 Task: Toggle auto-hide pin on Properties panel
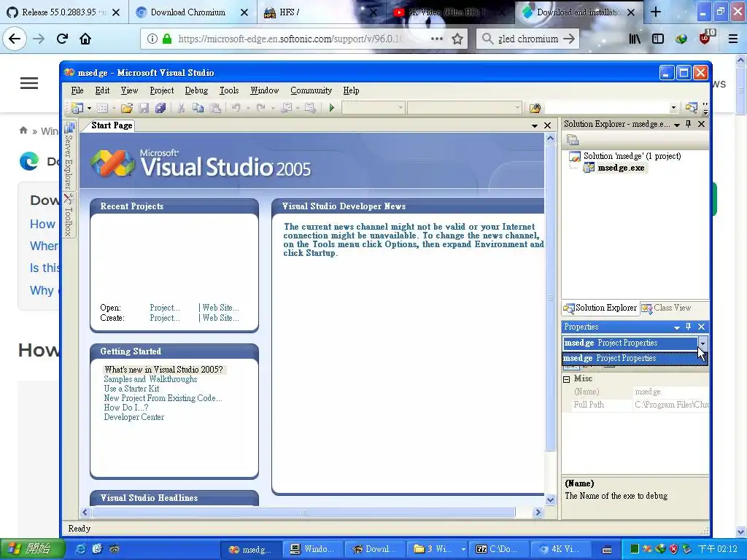689,327
